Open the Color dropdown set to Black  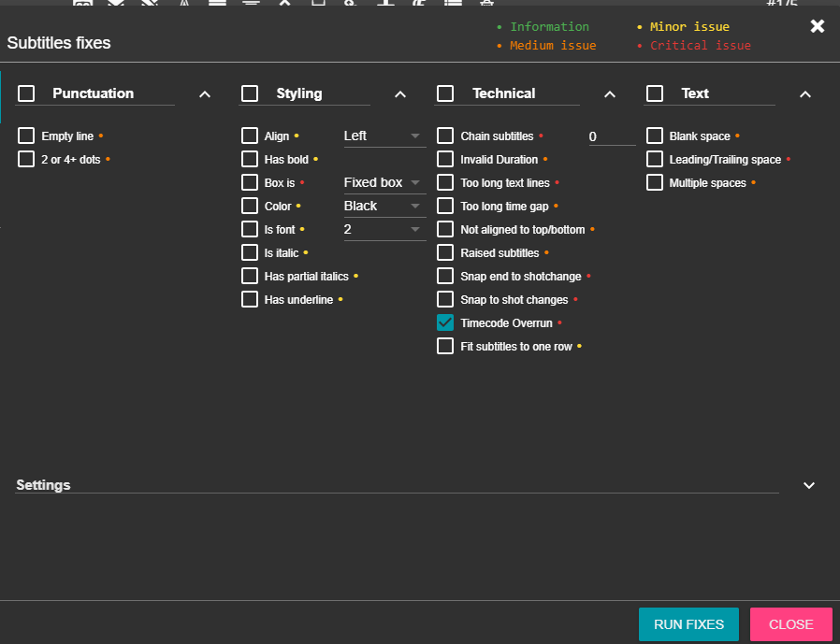click(384, 207)
